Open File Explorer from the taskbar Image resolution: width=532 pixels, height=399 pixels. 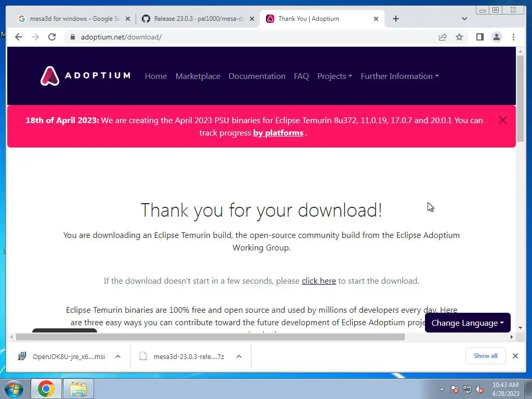point(78,389)
